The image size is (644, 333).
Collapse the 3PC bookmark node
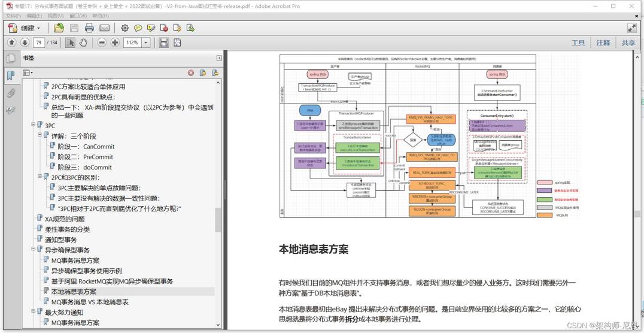pos(34,124)
